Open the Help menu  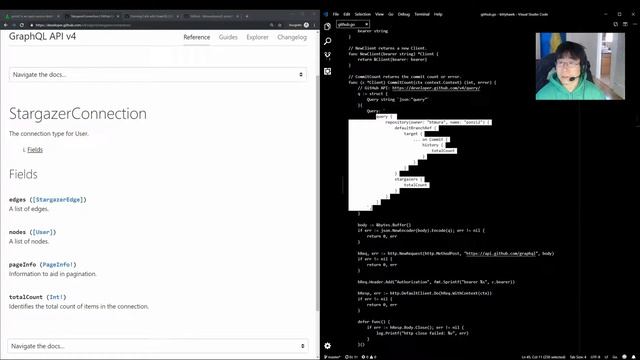438,14
